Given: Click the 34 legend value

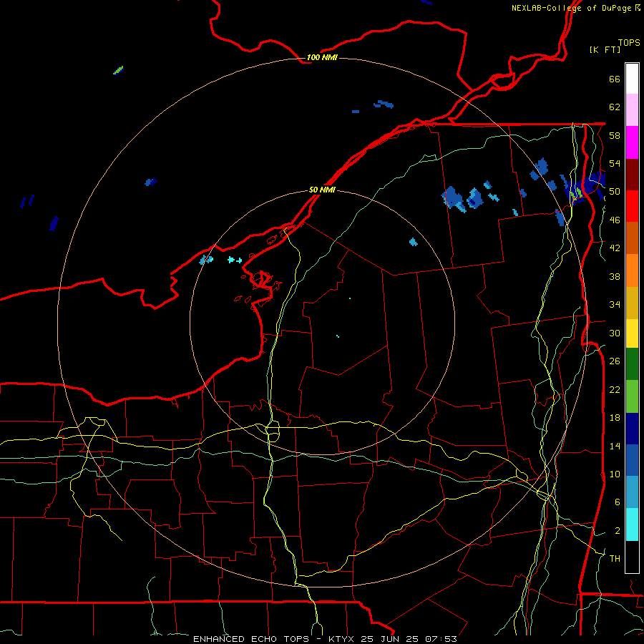Looking at the screenshot, I should tap(615, 305).
